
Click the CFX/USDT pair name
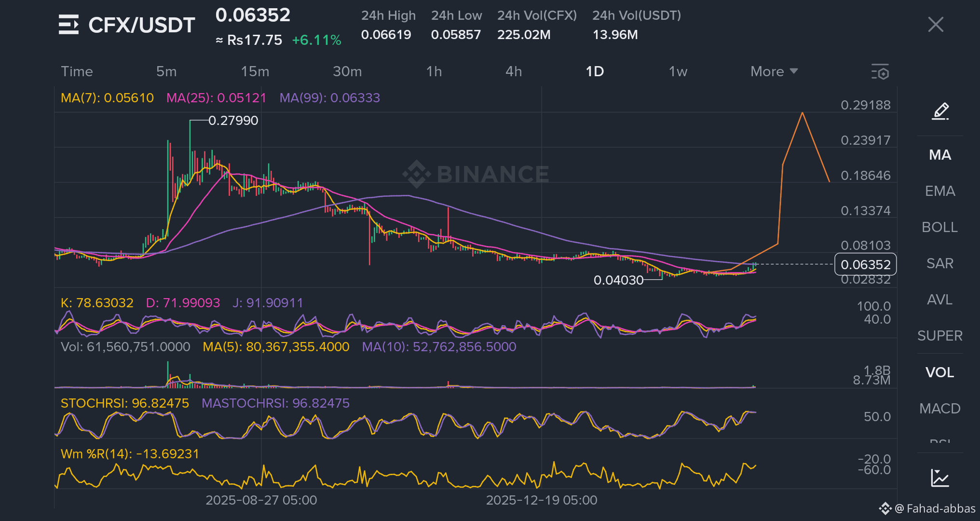coord(141,25)
